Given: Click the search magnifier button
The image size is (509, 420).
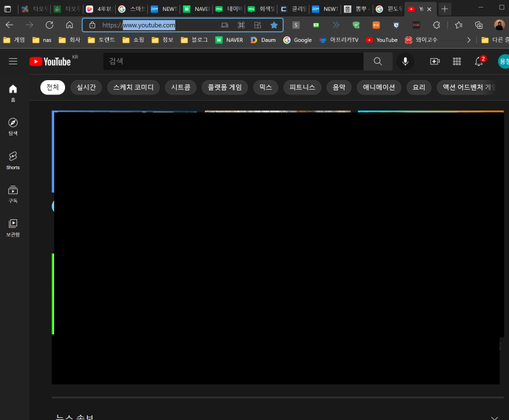Looking at the screenshot, I should pyautogui.click(x=377, y=62).
